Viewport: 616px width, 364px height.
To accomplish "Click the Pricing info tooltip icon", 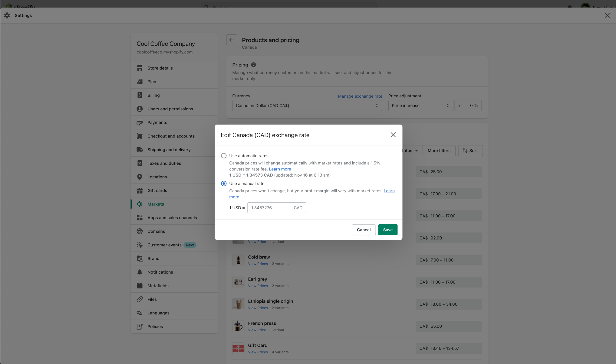I will coord(254,65).
